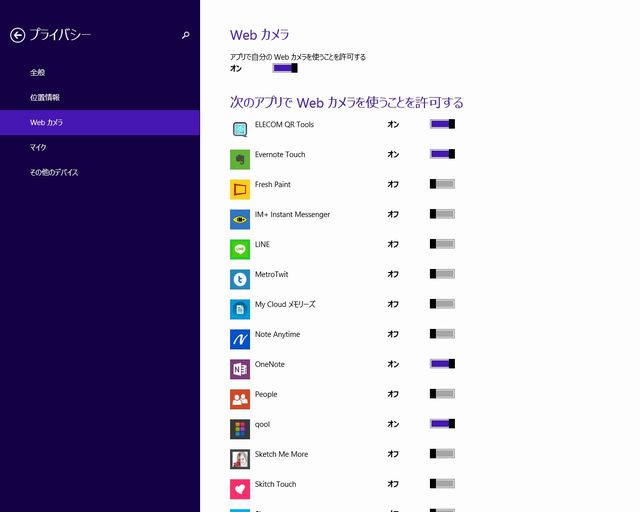Screen dimensions: 640x512
Task: Click the search magnifier icon
Action: coord(185,35)
